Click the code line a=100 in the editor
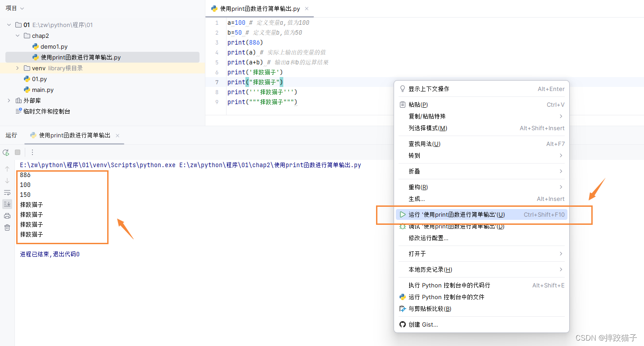The height and width of the screenshot is (346, 644). pyautogui.click(x=268, y=23)
